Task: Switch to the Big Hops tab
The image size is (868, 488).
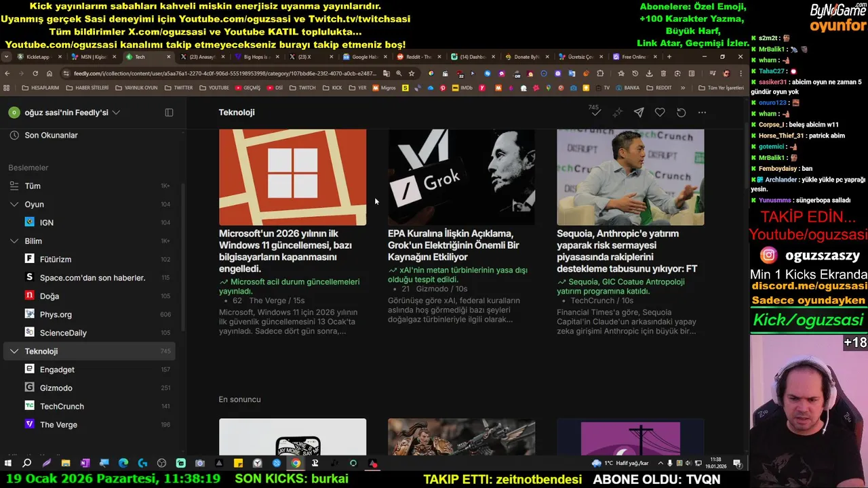Action: pyautogui.click(x=256, y=57)
